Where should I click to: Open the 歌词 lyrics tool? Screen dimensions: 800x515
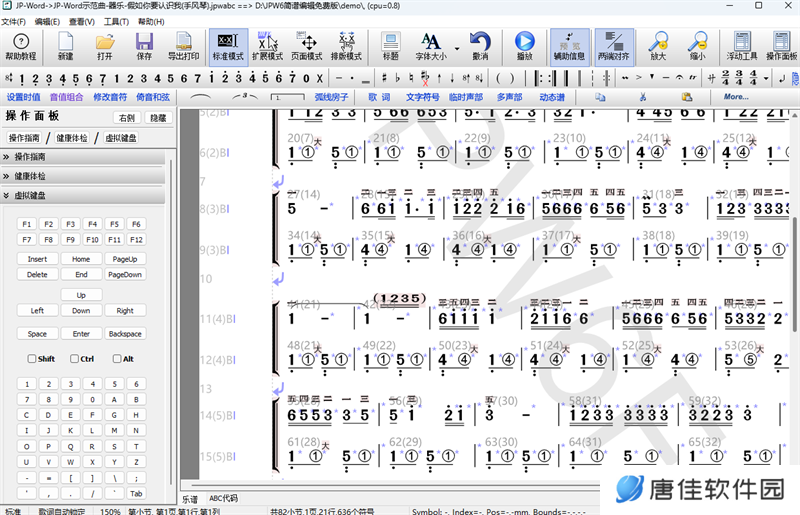(x=379, y=96)
